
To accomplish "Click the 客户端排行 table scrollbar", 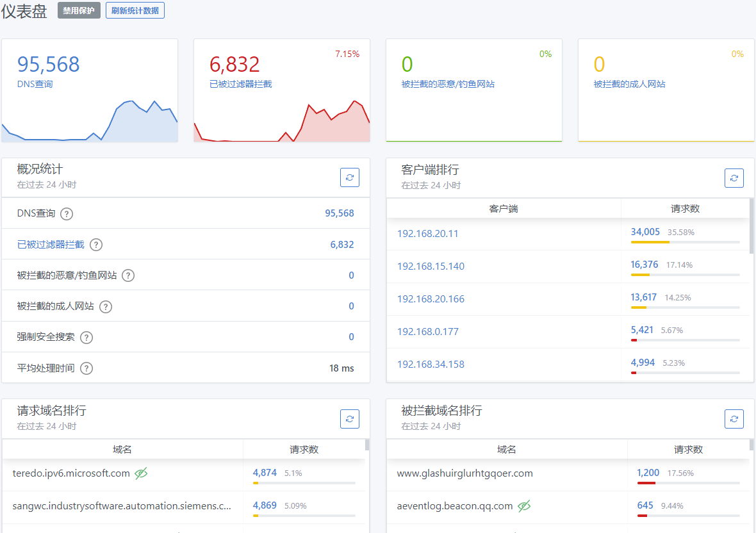I will point(752,225).
